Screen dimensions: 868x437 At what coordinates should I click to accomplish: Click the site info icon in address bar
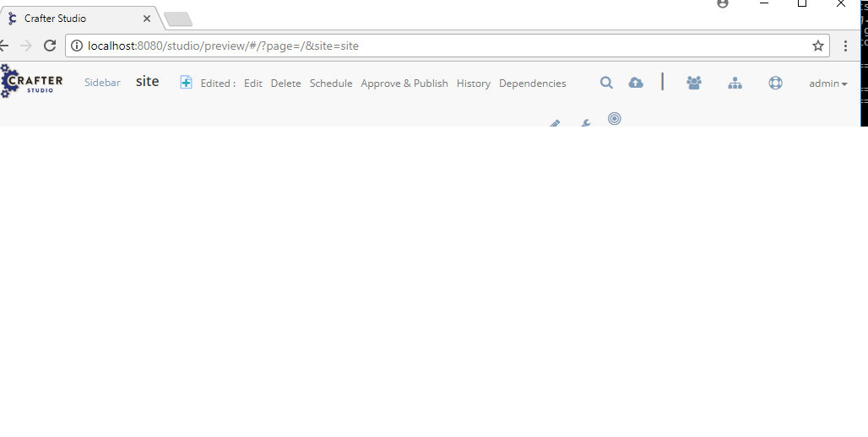77,46
